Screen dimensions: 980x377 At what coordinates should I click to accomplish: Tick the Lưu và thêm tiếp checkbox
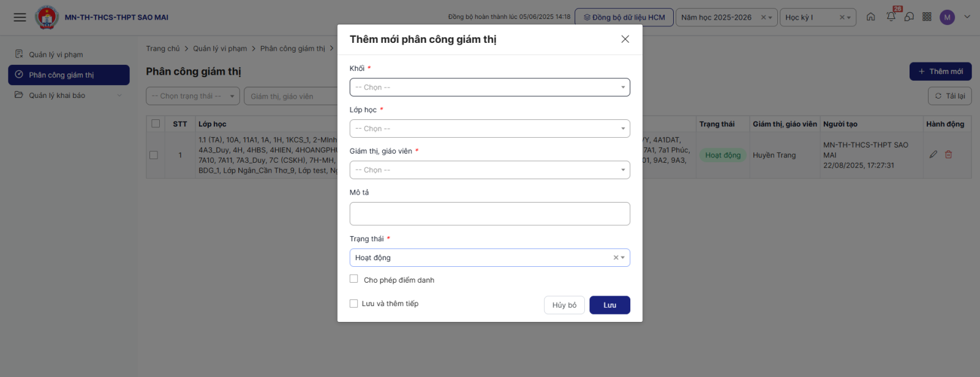click(x=354, y=304)
